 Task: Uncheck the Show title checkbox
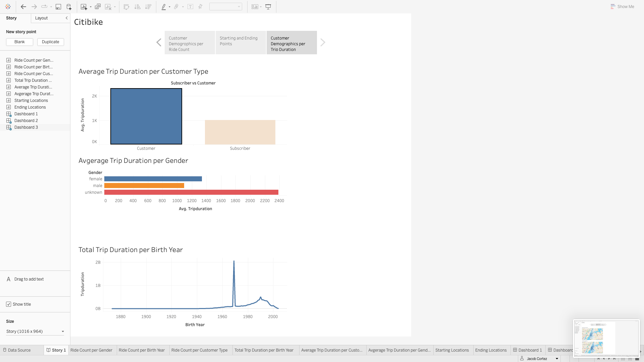pos(8,304)
